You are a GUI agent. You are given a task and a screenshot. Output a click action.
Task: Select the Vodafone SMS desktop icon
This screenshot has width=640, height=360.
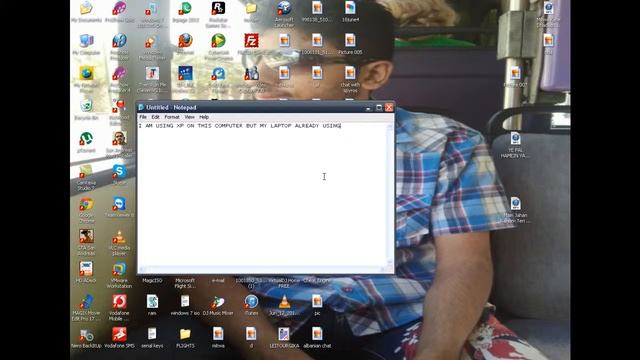[119, 338]
